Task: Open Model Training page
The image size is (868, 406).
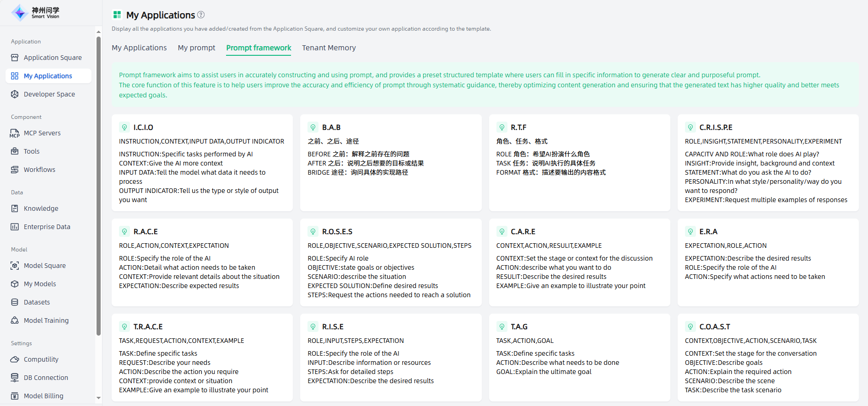Action: tap(46, 321)
